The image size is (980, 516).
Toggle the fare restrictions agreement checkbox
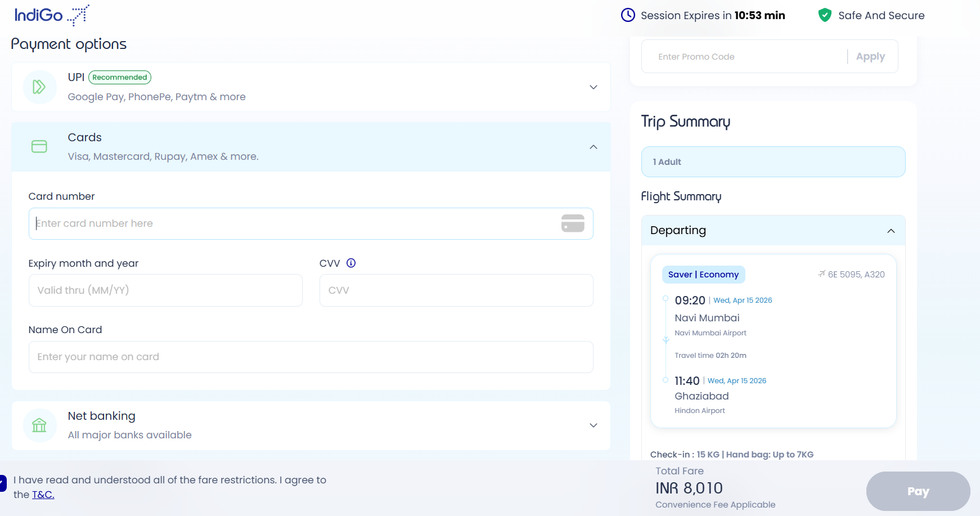3,483
